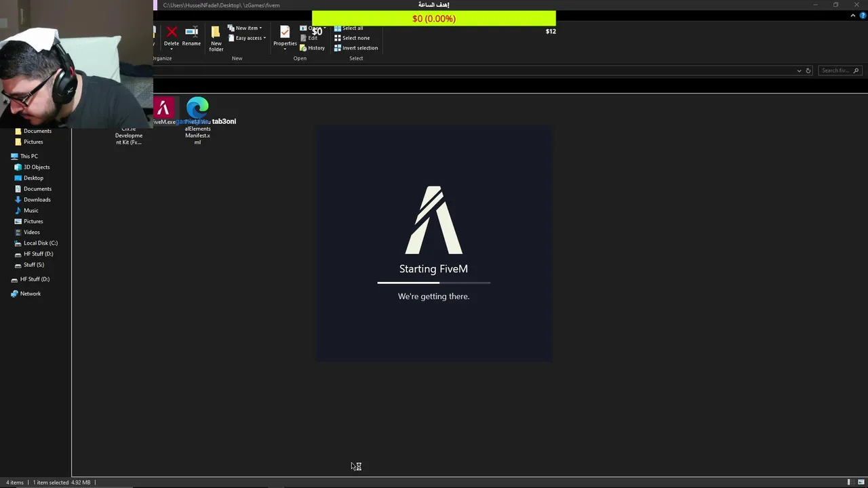Click Edit in the Open group
This screenshot has width=868, height=488.
309,38
